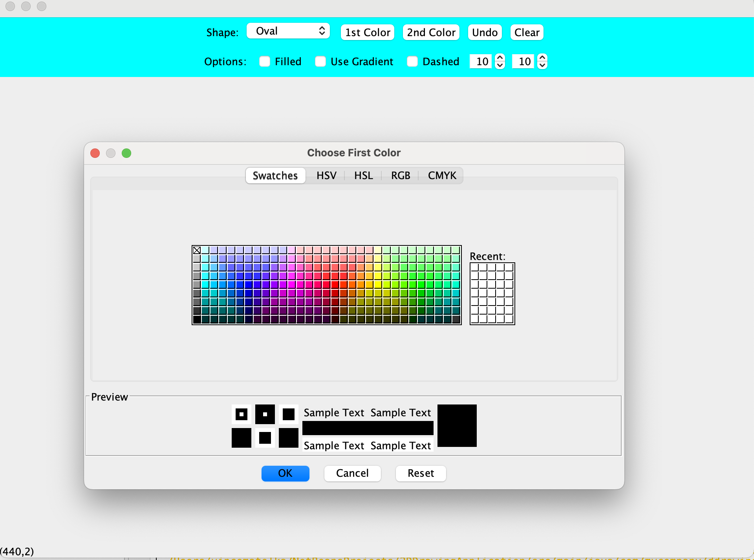Switch to the HSV tab
Image resolution: width=754 pixels, height=560 pixels.
point(326,176)
